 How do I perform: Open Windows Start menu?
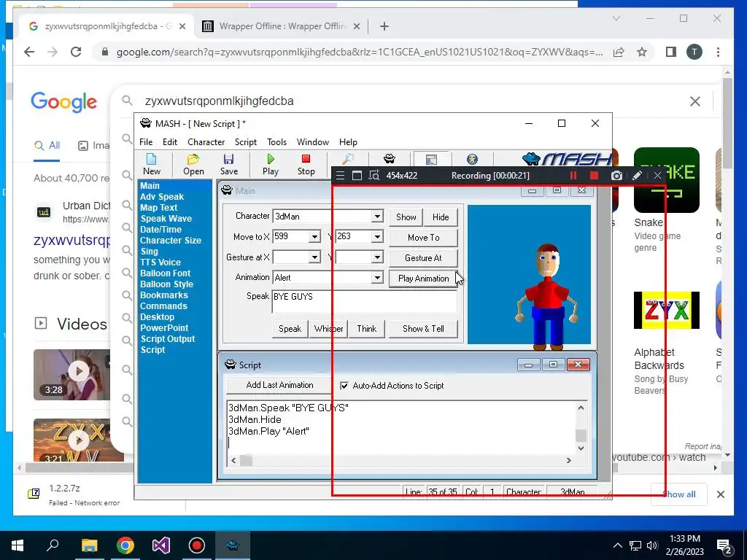(x=18, y=545)
